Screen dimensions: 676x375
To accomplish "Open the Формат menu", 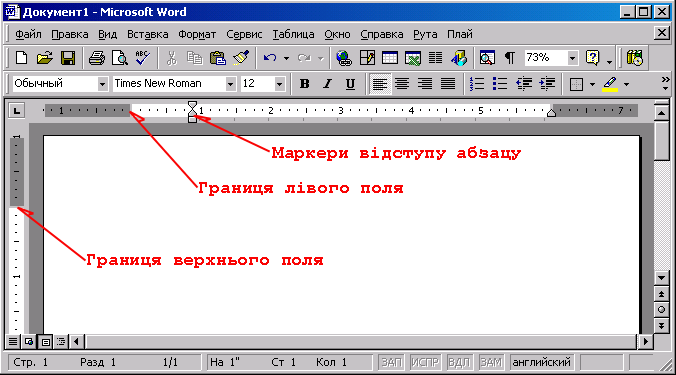I will (x=197, y=34).
